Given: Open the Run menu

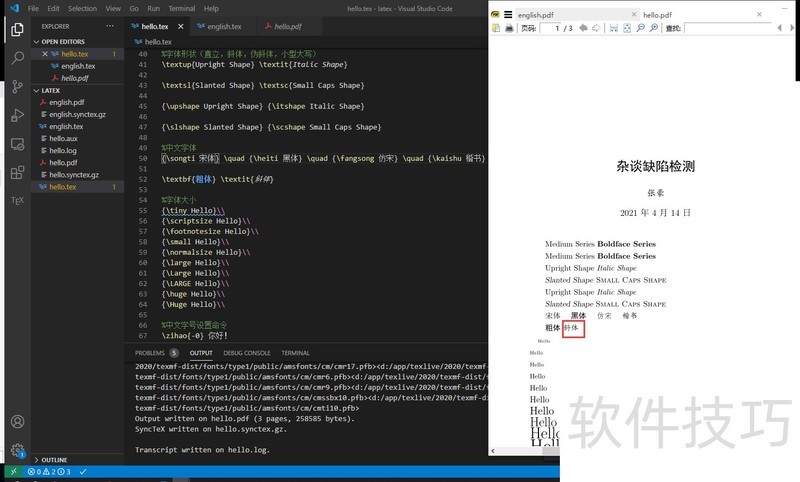Looking at the screenshot, I should tap(154, 8).
